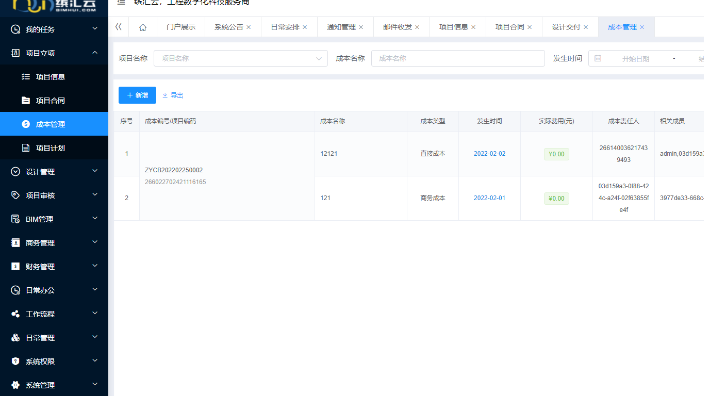The image size is (704, 396).
Task: Switch to the 门户展示 tab
Action: click(180, 27)
